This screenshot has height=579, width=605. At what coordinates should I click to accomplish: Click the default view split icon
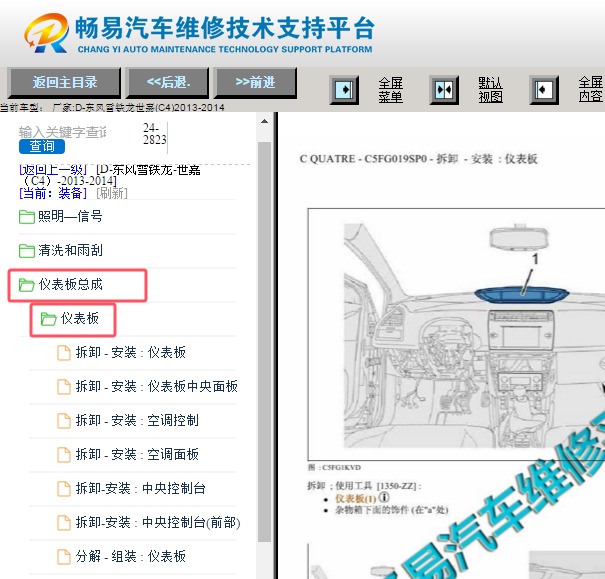click(444, 90)
